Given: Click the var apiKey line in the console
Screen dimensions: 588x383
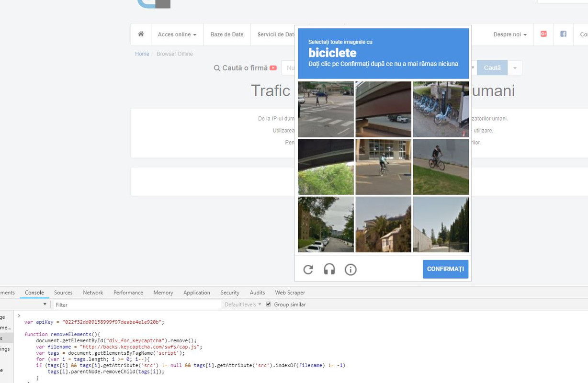Looking at the screenshot, I should tap(94, 322).
